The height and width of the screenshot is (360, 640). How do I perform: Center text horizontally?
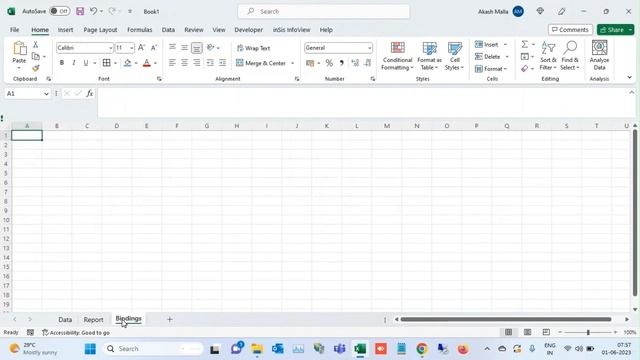tap(184, 63)
